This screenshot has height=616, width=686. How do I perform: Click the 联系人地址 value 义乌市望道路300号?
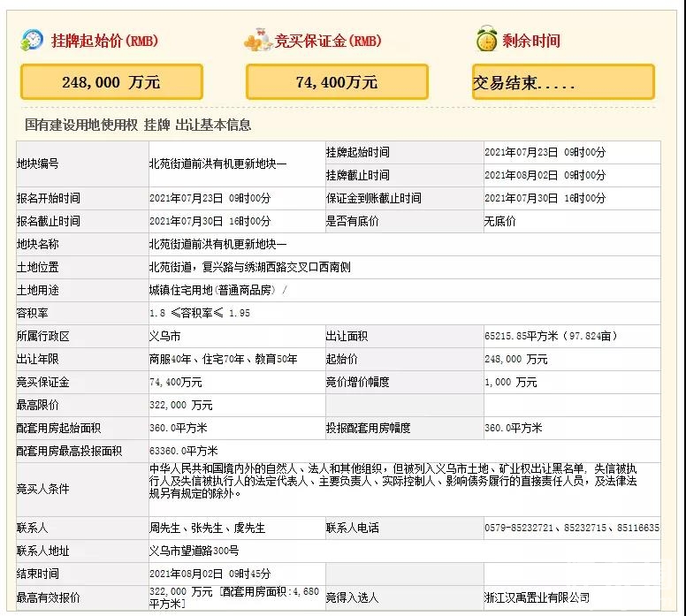click(x=194, y=551)
